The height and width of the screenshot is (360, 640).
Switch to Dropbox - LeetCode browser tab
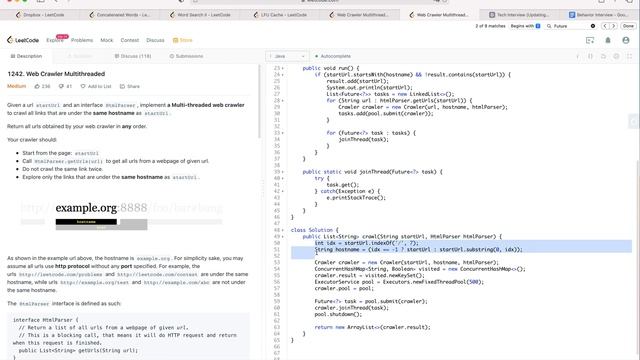point(40,15)
